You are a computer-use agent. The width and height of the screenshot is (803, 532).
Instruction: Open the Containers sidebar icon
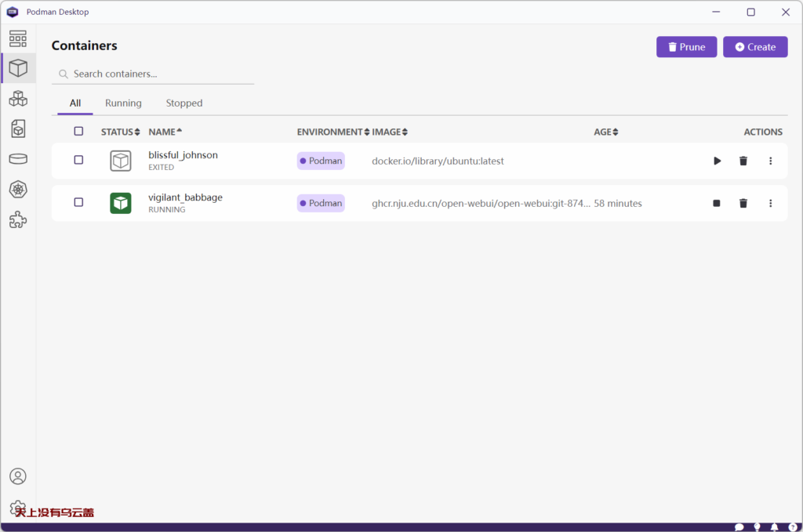click(x=18, y=68)
